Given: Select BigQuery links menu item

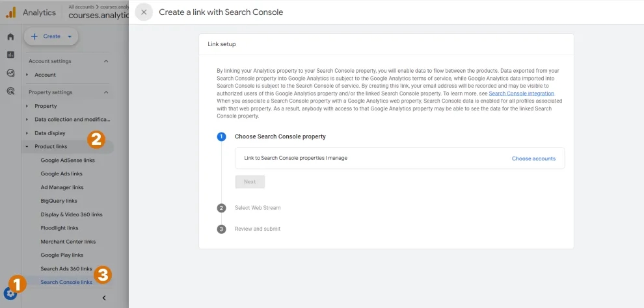Looking at the screenshot, I should tap(59, 201).
